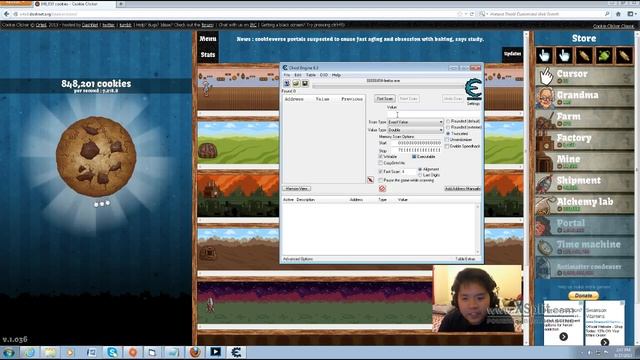Open Skype from the taskbar

point(112,352)
